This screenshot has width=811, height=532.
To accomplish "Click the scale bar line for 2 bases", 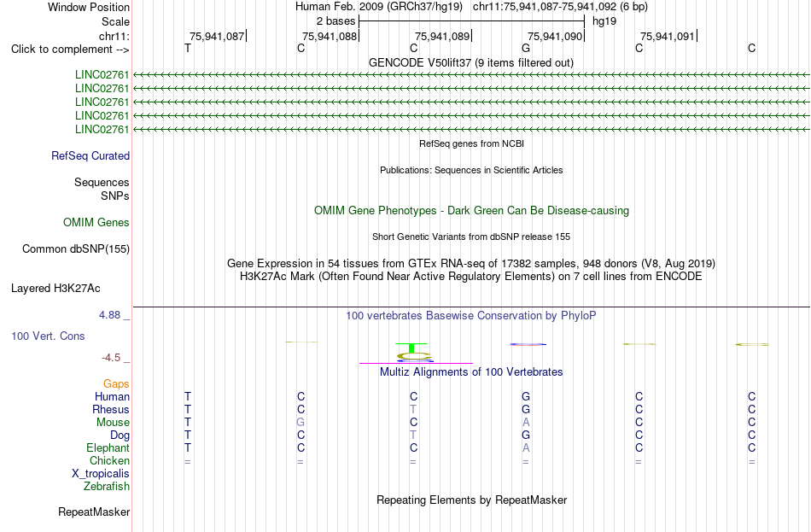I will [471, 21].
